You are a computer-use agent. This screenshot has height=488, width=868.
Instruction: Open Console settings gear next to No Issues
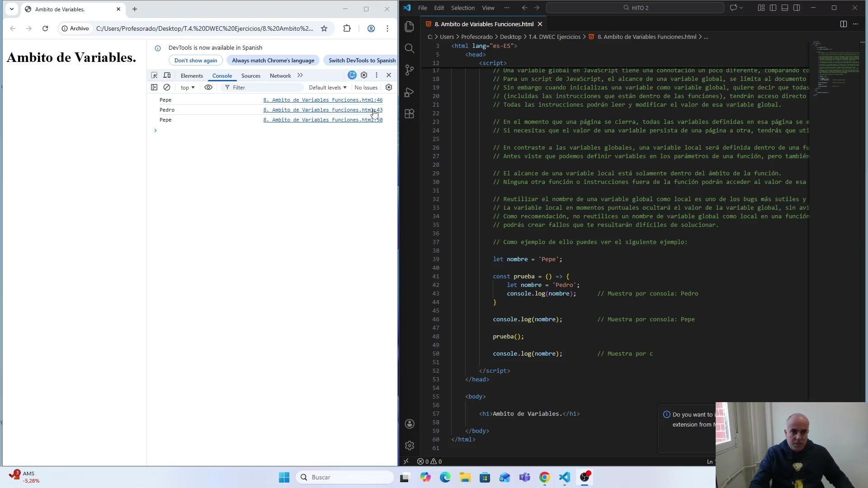[x=389, y=87]
